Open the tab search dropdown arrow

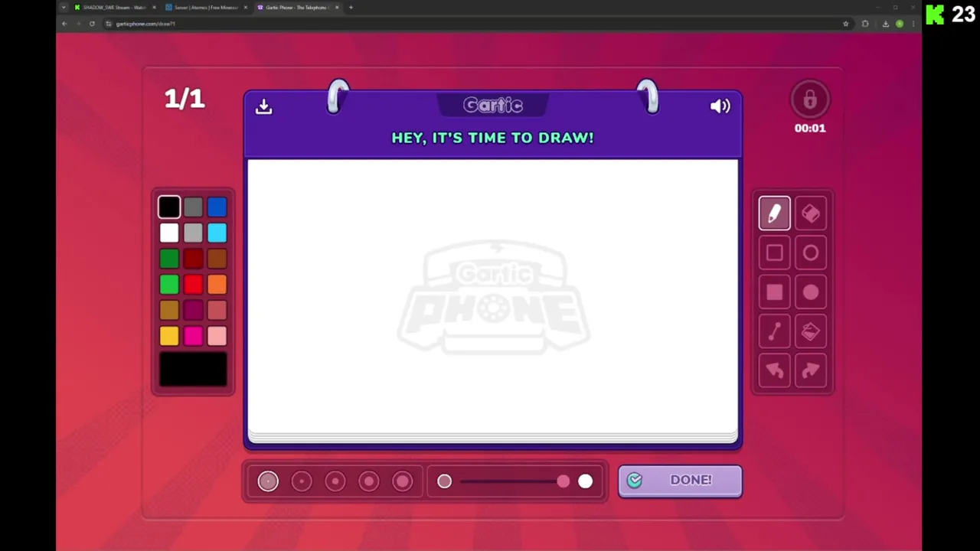click(64, 8)
